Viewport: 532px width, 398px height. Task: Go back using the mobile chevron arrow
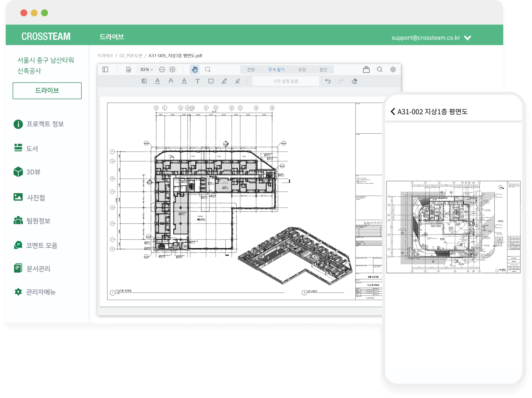click(x=393, y=112)
